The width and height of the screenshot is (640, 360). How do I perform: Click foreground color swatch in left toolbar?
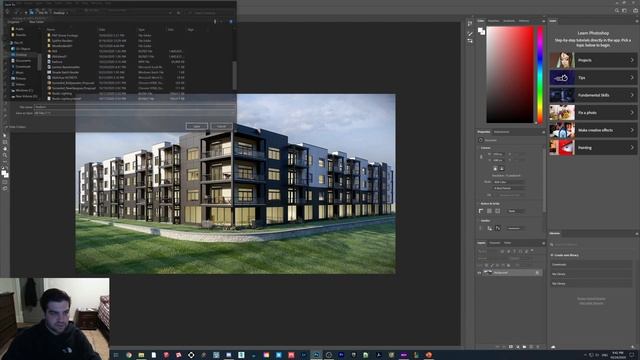(4, 172)
